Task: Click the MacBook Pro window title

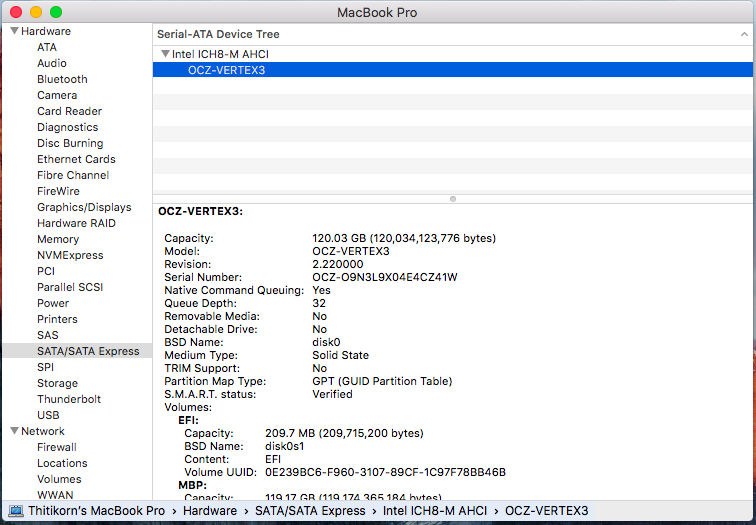Action: pos(377,12)
